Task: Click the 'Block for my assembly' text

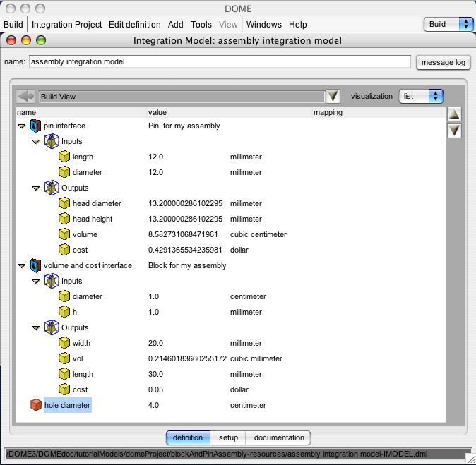Action: click(187, 266)
